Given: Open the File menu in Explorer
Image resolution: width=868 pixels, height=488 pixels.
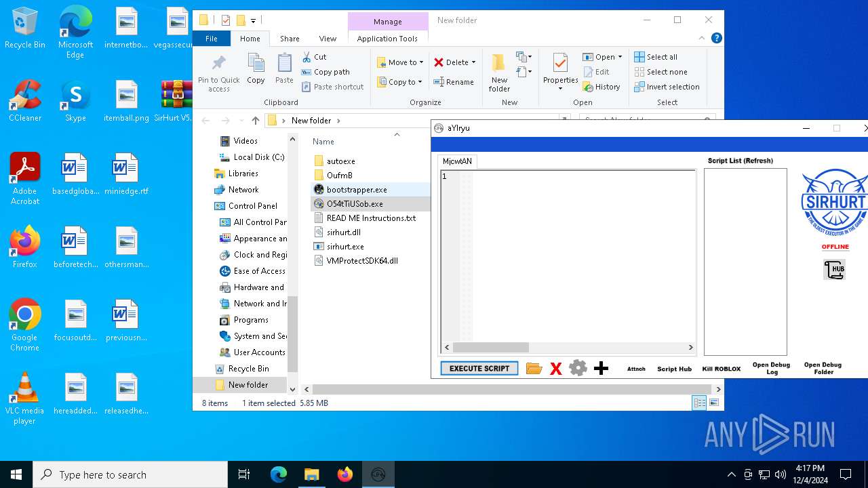Looking at the screenshot, I should tap(212, 39).
